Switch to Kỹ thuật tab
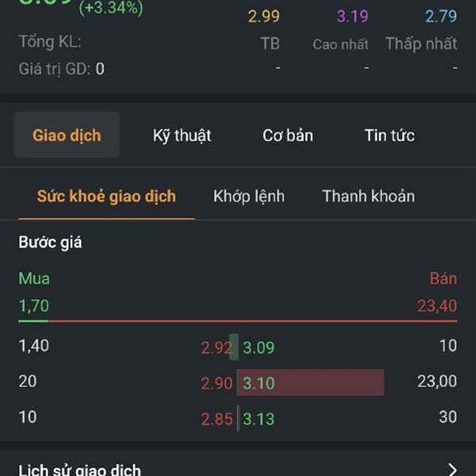 (182, 136)
